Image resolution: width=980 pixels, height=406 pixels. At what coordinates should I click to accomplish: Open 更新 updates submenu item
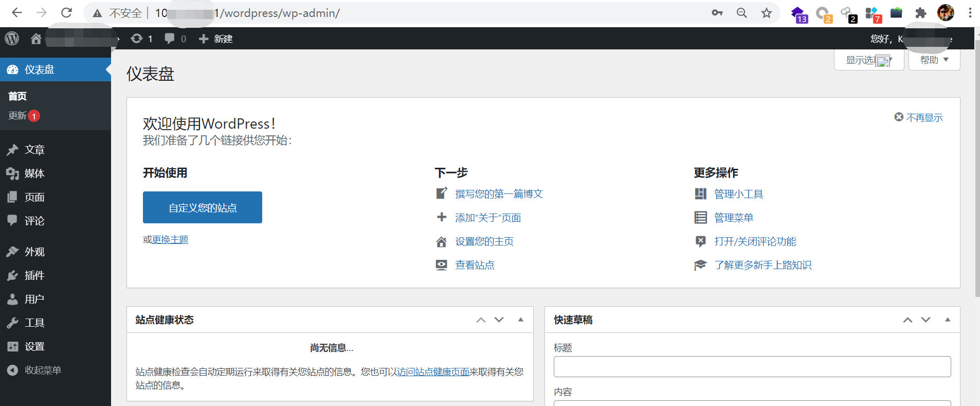(24, 116)
